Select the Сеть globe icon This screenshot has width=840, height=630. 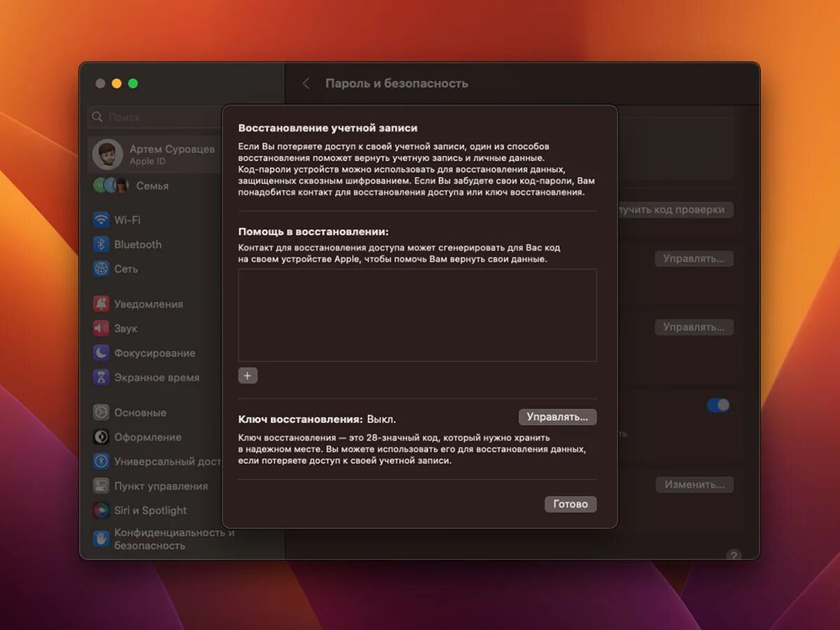(x=101, y=269)
